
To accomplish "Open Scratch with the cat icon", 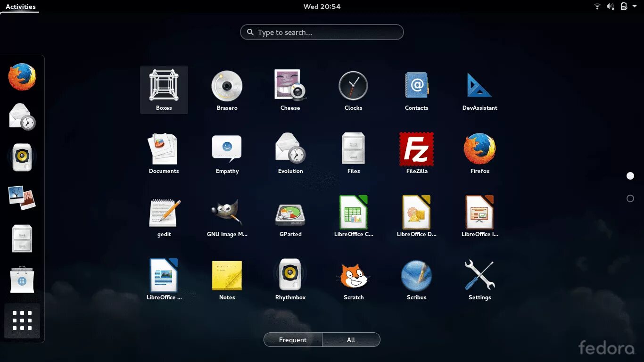I will point(353,279).
